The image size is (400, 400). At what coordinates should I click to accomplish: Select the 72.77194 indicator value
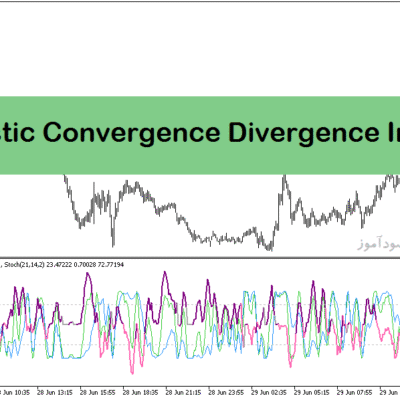pos(111,265)
